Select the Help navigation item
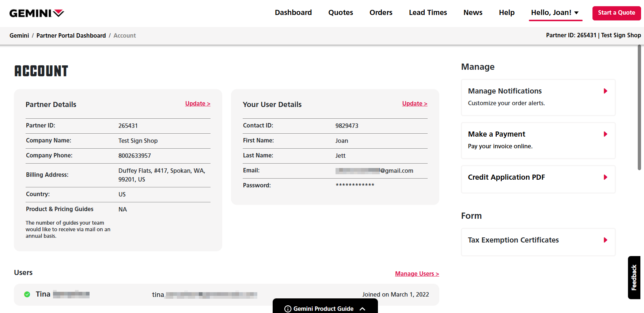644x313 pixels. [x=507, y=13]
